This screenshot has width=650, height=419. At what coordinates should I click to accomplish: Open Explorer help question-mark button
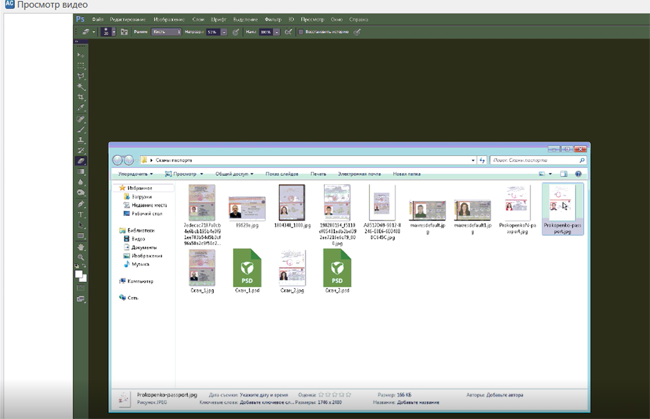(x=578, y=174)
